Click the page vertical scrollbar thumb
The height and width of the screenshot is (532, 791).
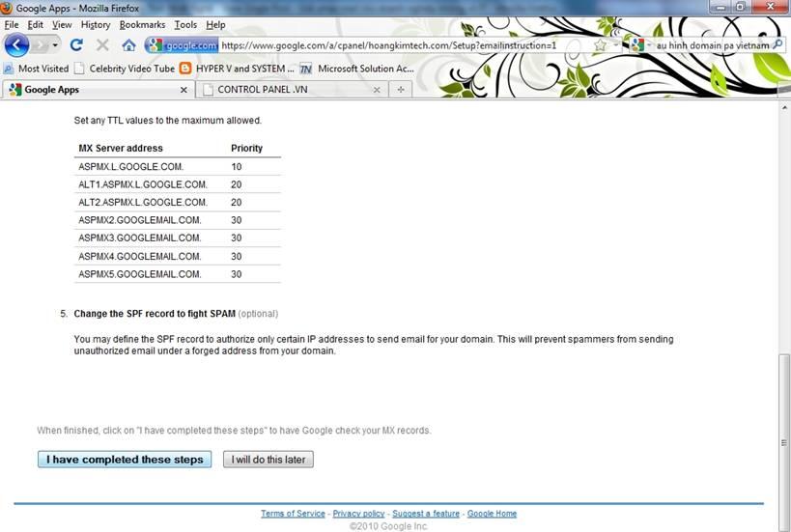tap(784, 443)
